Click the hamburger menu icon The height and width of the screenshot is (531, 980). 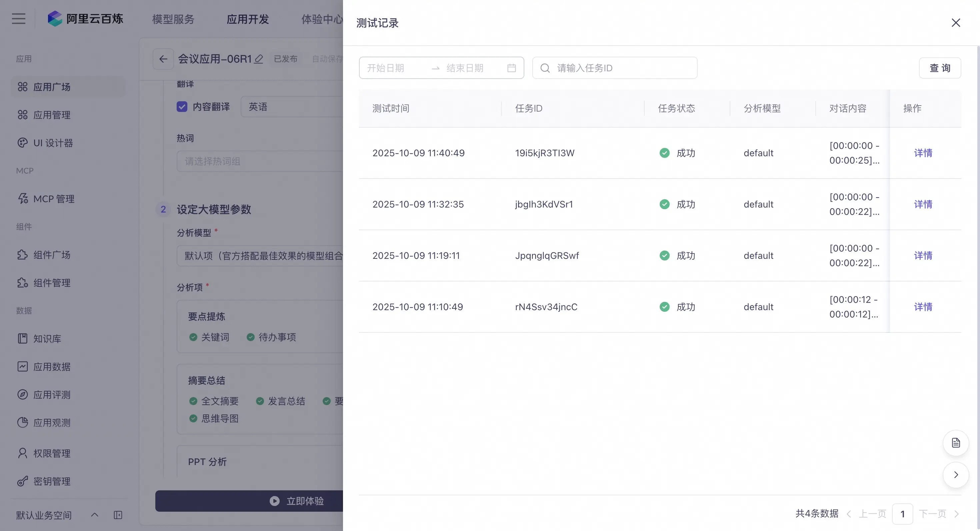pos(18,19)
